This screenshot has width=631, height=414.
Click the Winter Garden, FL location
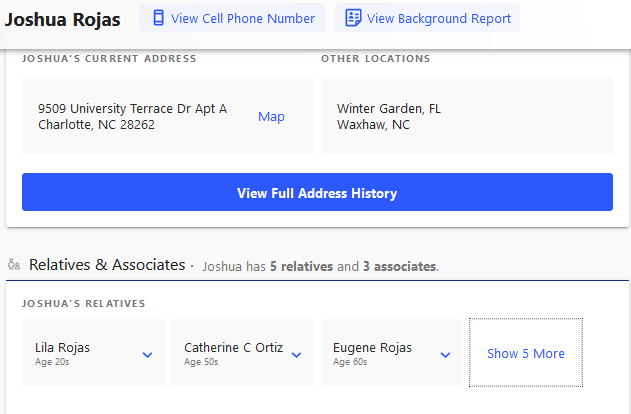[389, 109]
